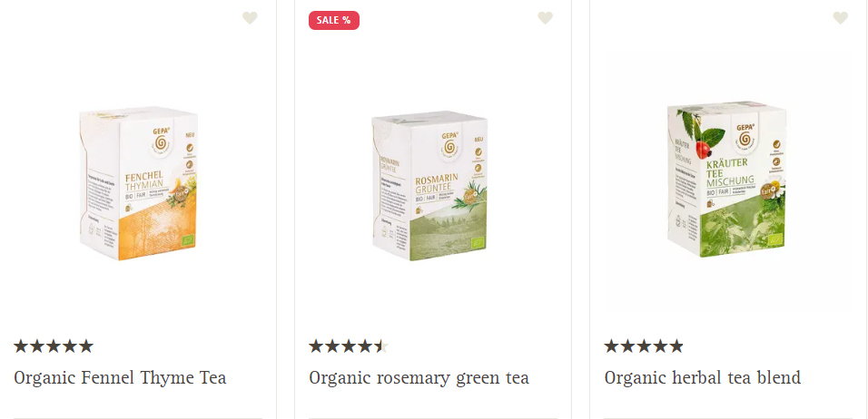Screen dimensions: 868x419
Task: Open the Fenchel Thymian tea box image
Action: click(138, 183)
